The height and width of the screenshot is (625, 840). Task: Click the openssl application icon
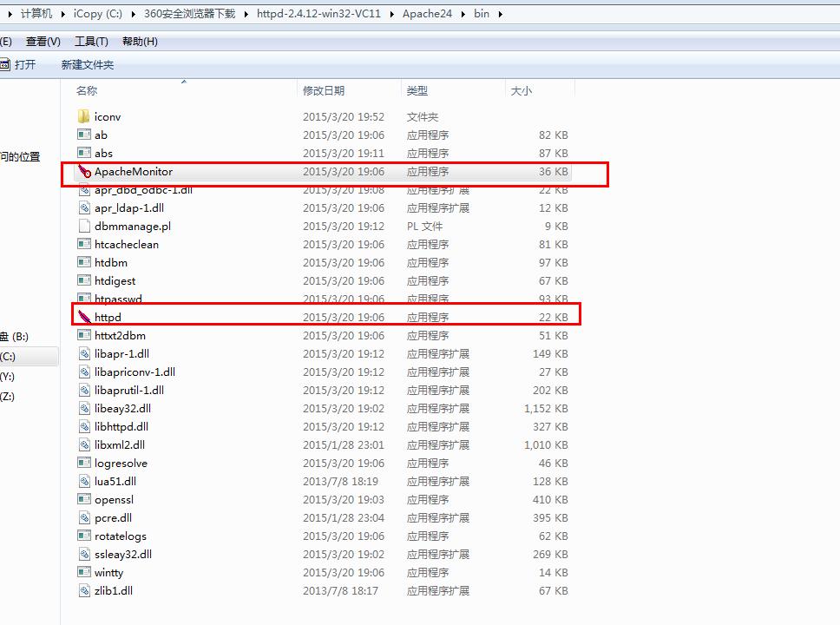tap(84, 499)
